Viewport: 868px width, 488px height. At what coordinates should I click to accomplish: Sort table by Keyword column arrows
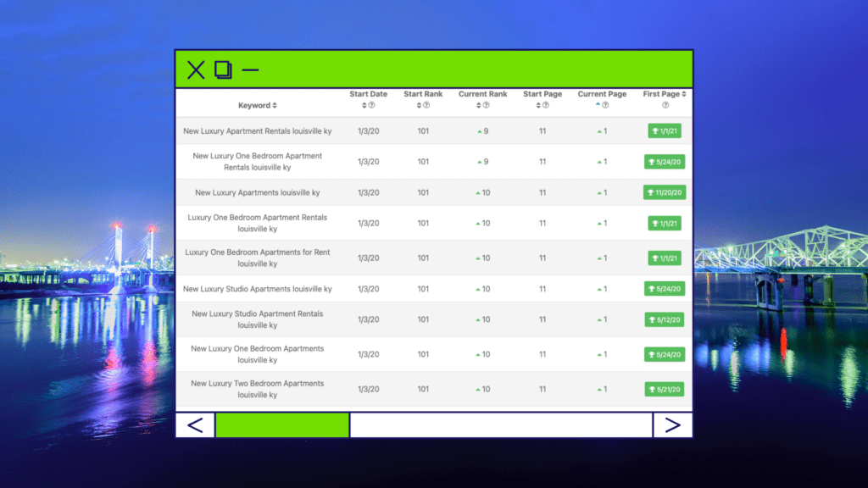click(274, 106)
